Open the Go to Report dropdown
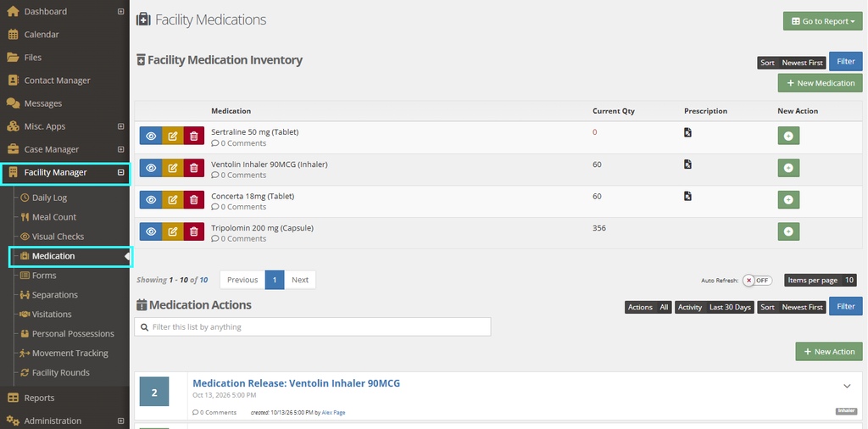This screenshot has width=868, height=429. pyautogui.click(x=822, y=21)
